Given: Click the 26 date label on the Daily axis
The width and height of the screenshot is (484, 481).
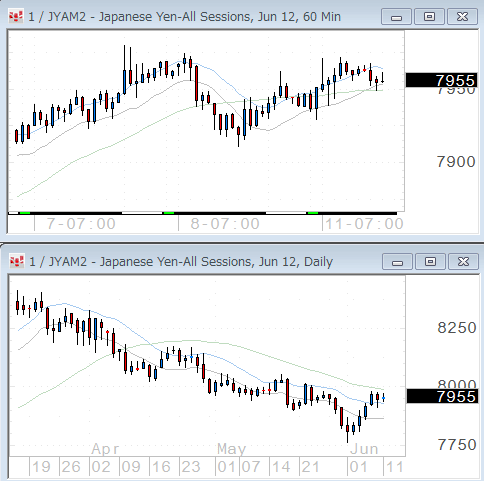Looking at the screenshot, I should (71, 467).
